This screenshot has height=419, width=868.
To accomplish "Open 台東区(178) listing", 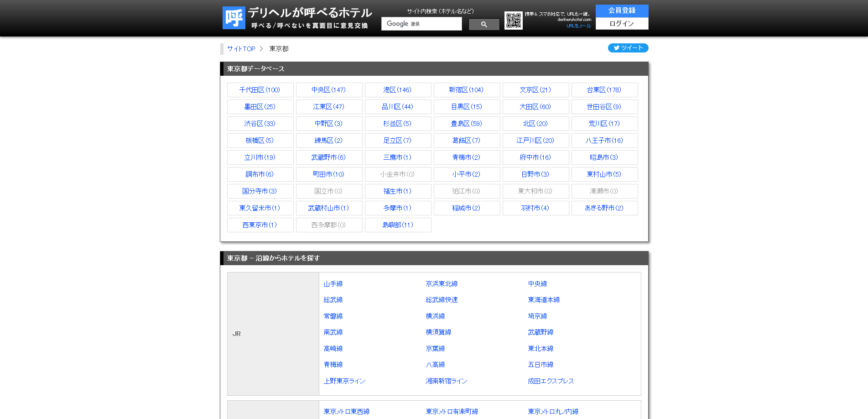I will [604, 90].
